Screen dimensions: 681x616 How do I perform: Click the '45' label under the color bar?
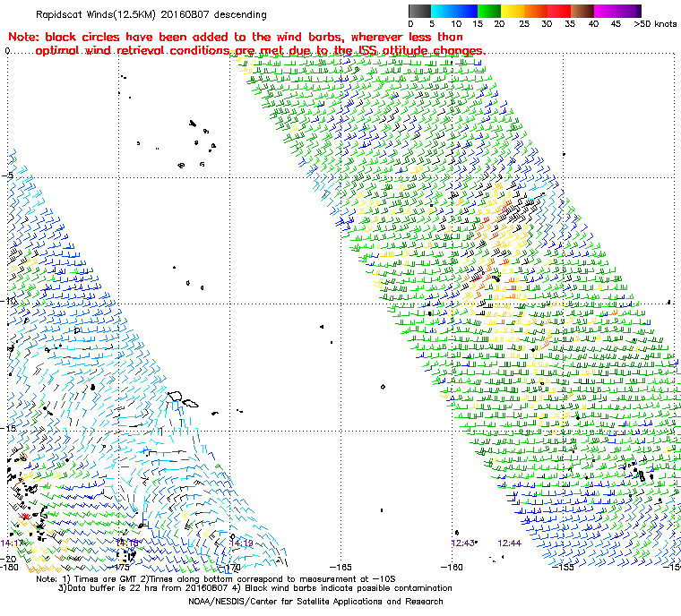616,24
